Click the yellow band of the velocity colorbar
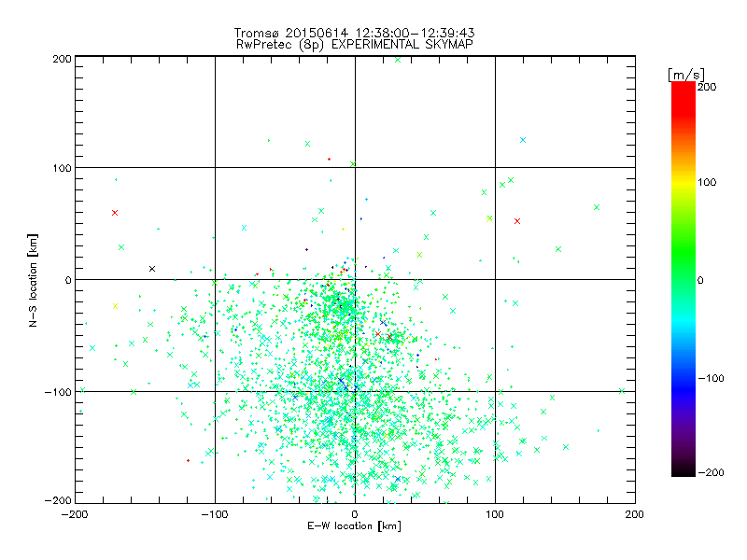The image size is (747, 560). (x=684, y=183)
